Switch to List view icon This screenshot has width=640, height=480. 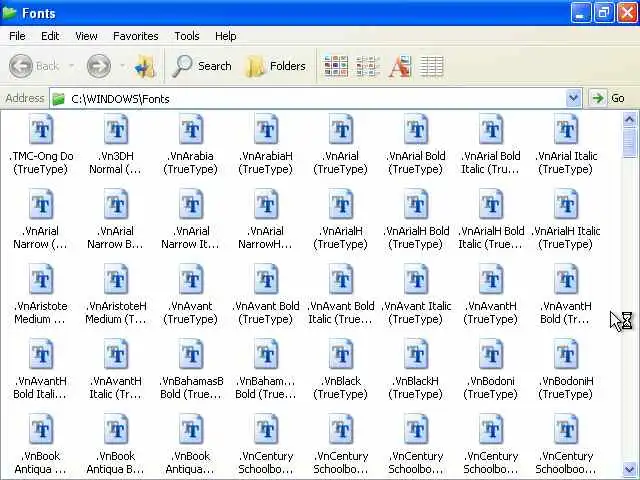tap(367, 66)
